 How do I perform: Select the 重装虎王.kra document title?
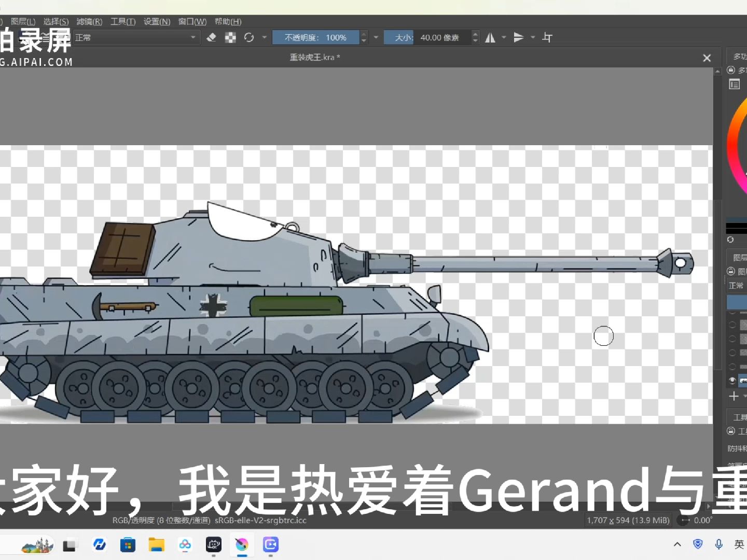pos(315,58)
